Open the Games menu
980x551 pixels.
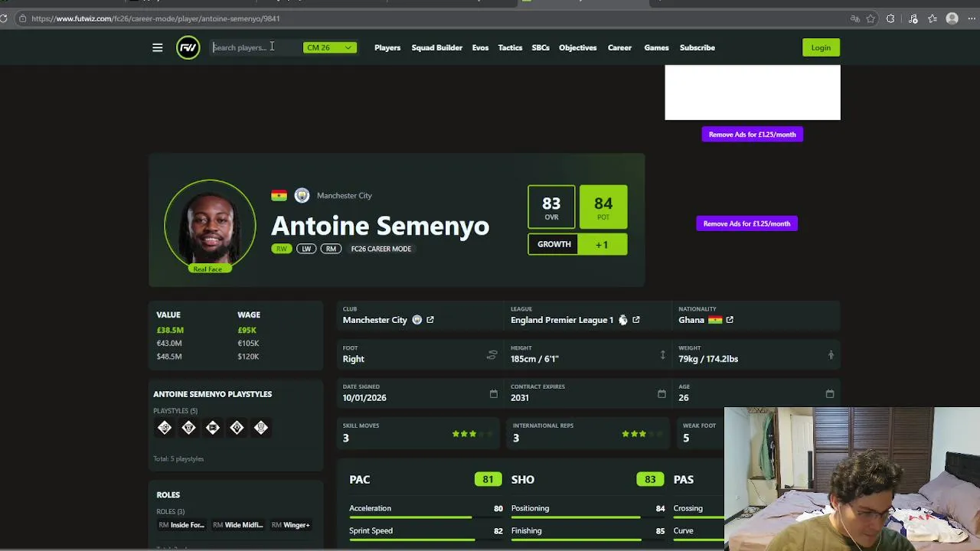coord(656,47)
